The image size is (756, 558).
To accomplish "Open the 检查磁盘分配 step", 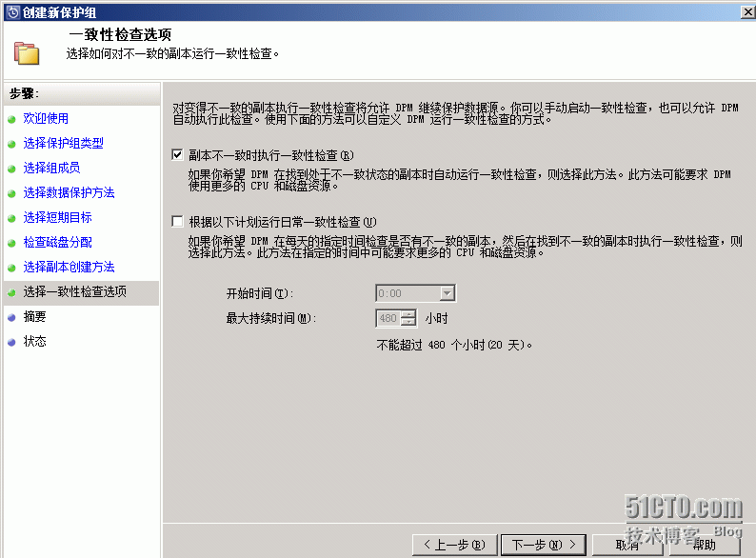I will (x=57, y=242).
